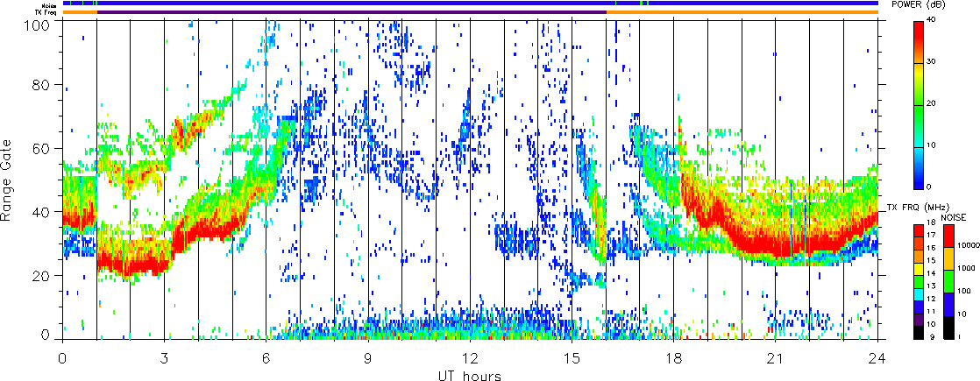Click the "UT hours" x-axis title

pos(470,376)
